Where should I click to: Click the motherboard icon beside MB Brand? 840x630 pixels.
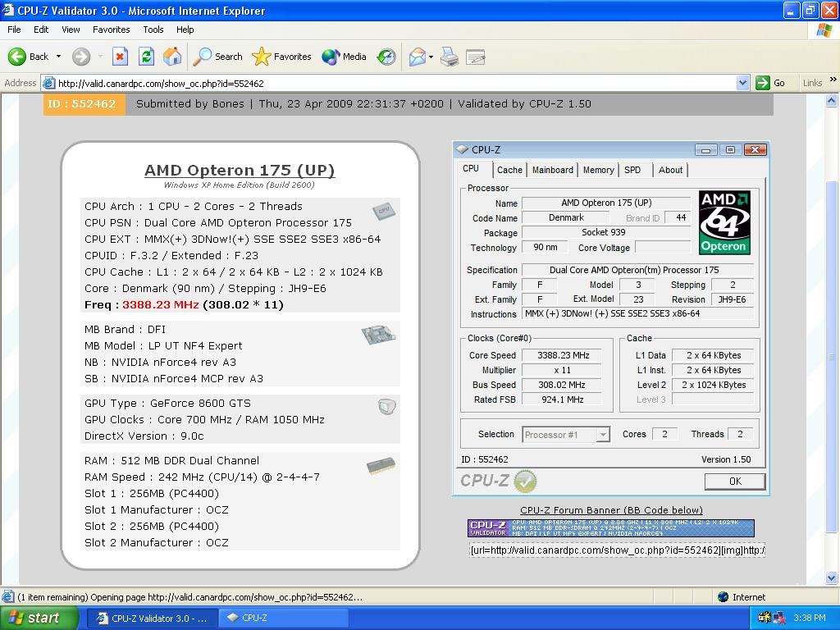(378, 335)
